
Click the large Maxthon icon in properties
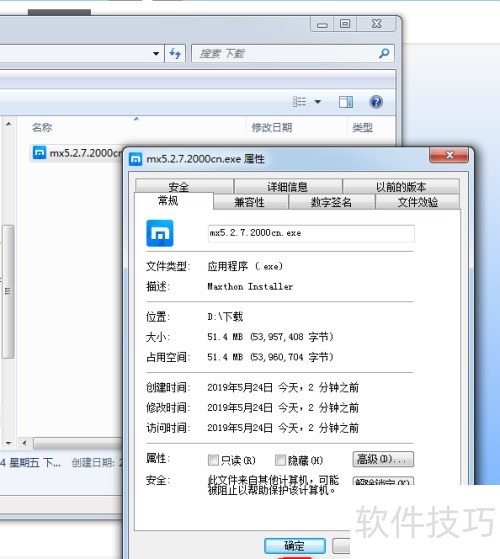click(x=160, y=233)
